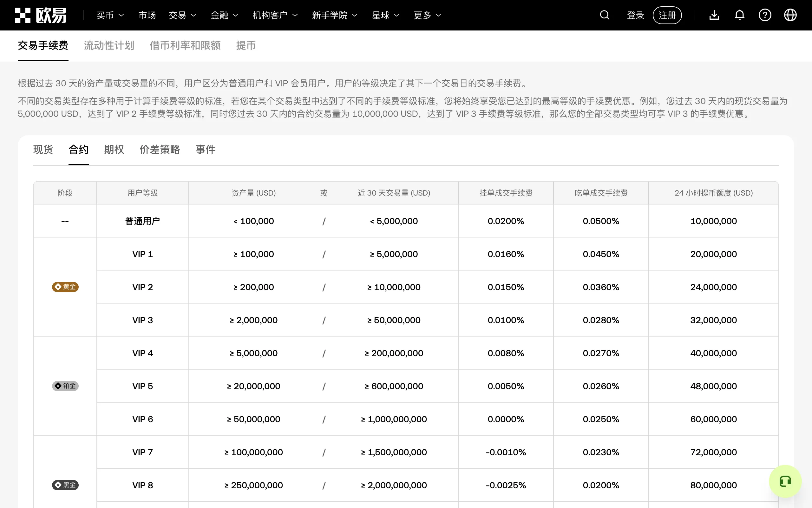812x508 pixels.
Task: Open the notifications bell icon
Action: [740, 15]
